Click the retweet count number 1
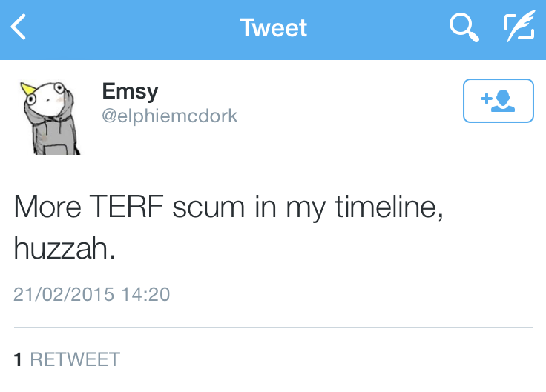The height and width of the screenshot is (392, 546). click(19, 360)
